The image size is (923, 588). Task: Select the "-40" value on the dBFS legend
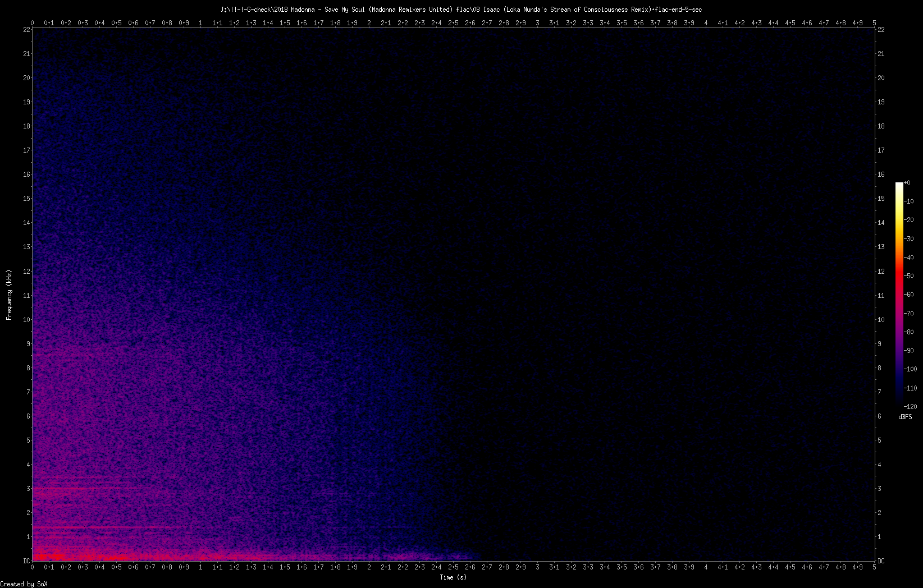[909, 258]
